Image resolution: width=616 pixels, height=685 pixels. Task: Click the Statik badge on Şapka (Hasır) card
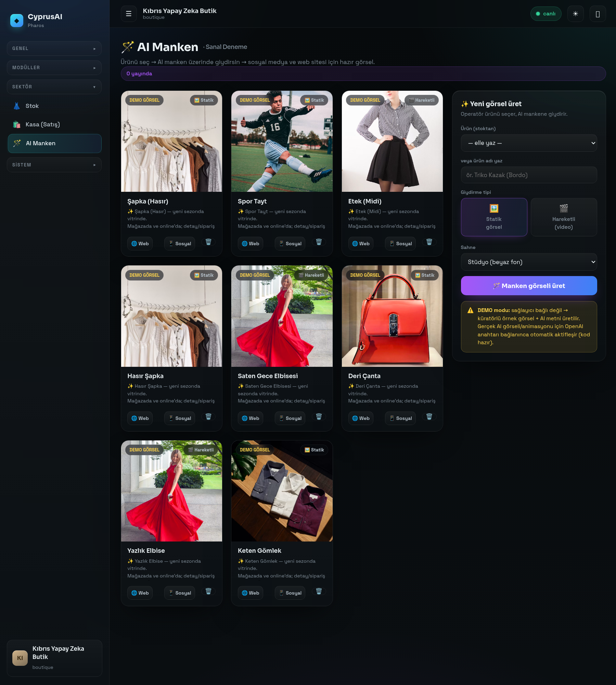pyautogui.click(x=204, y=100)
